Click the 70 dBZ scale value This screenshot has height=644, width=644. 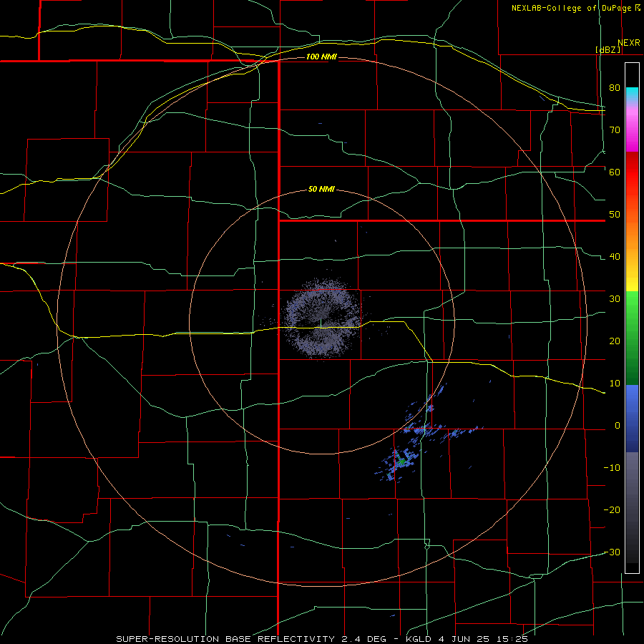615,130
